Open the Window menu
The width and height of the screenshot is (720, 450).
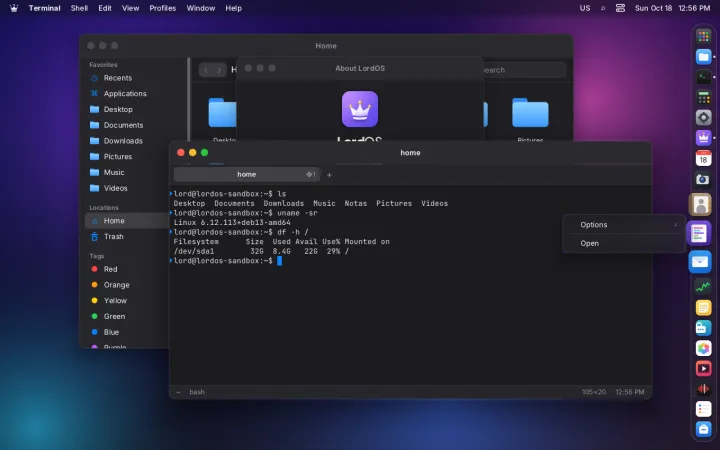201,8
